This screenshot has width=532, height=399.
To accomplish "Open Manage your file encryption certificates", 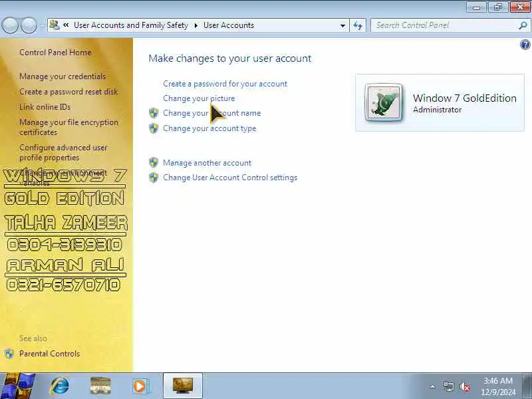I will coord(69,127).
